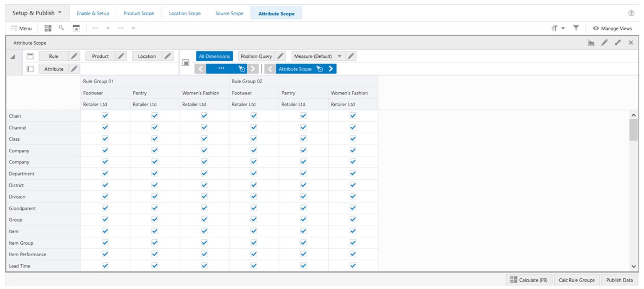Switch to Enable & Setup tab
The image size is (644, 289).
click(93, 13)
